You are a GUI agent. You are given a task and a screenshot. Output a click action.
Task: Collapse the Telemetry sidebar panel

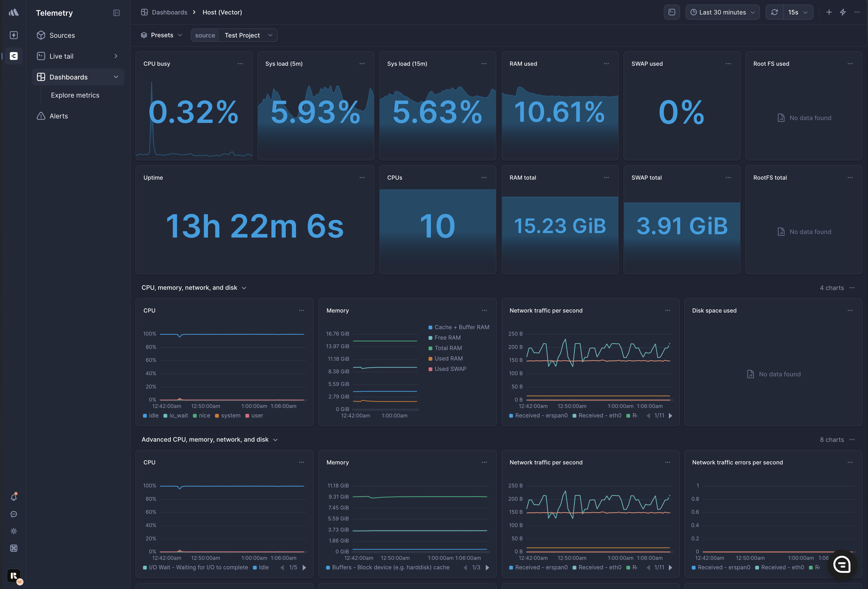(116, 13)
